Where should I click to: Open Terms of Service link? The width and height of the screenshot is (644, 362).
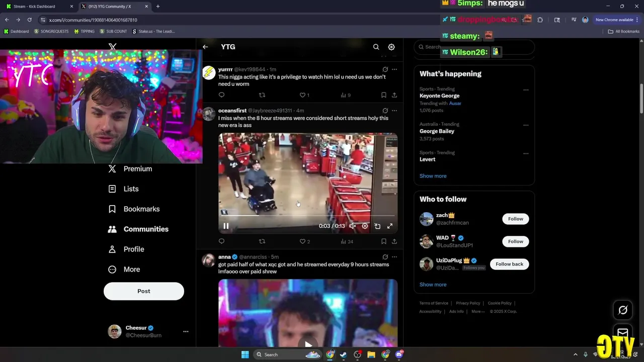tap(434, 303)
